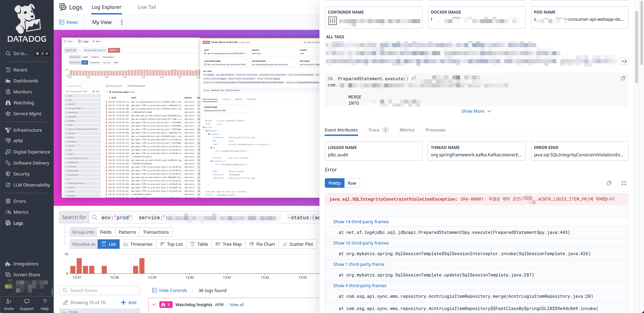Expand error panel to fullscreen
This screenshot has height=313, width=644.
(624, 183)
